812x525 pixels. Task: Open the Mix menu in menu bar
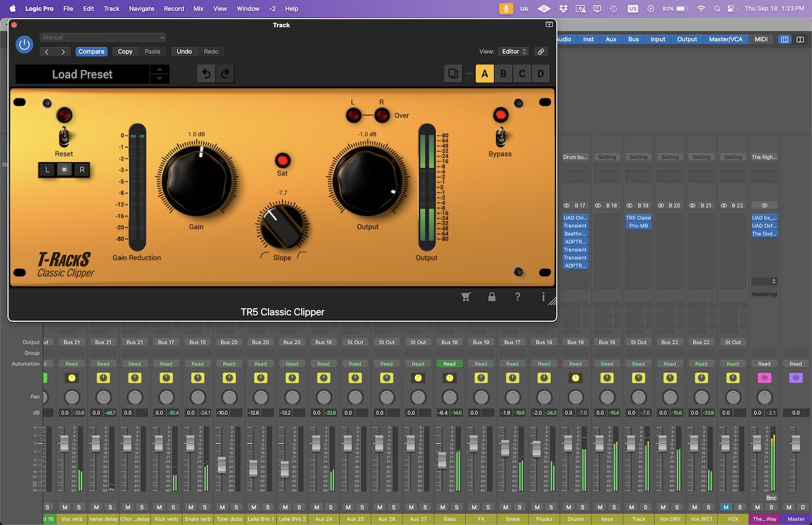pyautogui.click(x=198, y=8)
